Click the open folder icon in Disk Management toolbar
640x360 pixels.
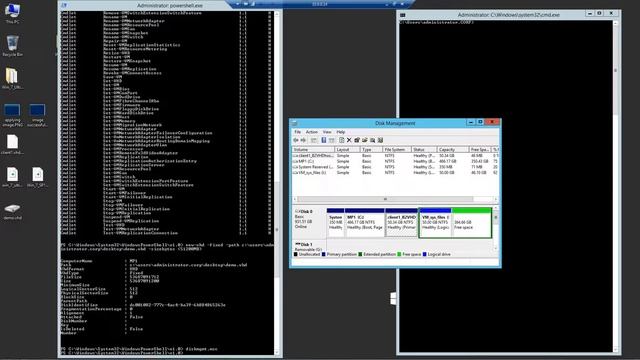tap(364, 140)
